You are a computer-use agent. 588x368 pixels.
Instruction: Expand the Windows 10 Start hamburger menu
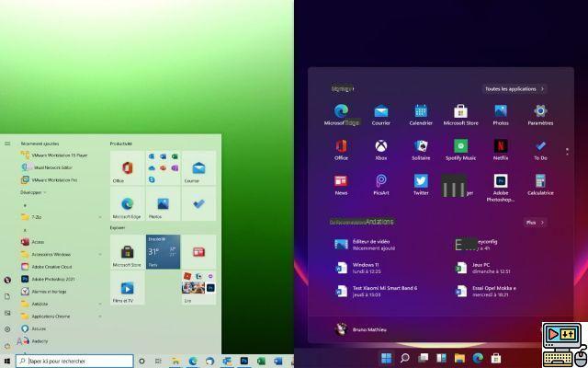tap(7, 144)
